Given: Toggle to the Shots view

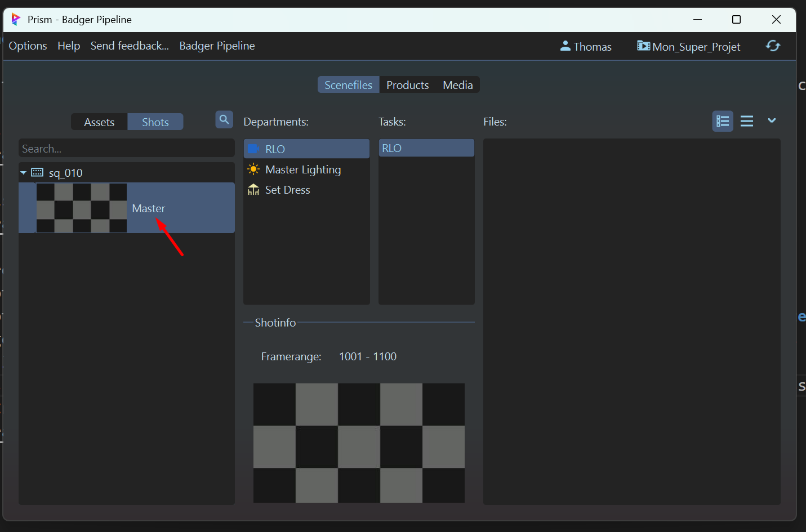Looking at the screenshot, I should [155, 122].
